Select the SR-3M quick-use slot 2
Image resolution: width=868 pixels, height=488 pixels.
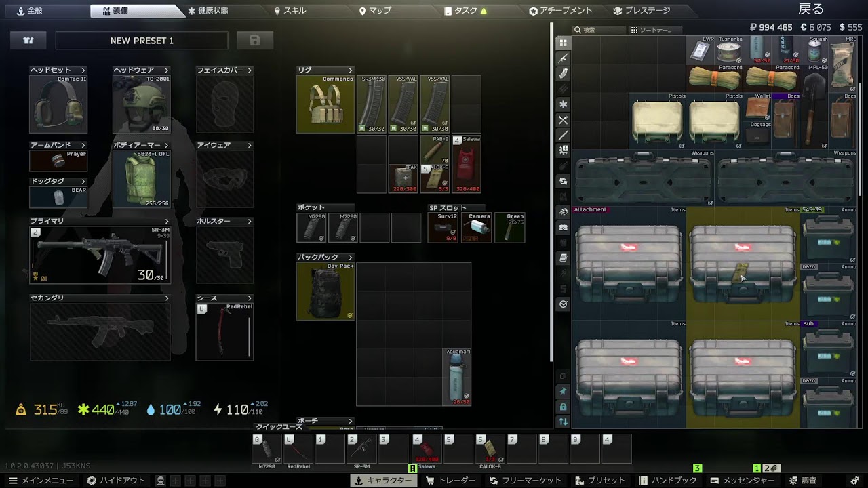[361, 449]
